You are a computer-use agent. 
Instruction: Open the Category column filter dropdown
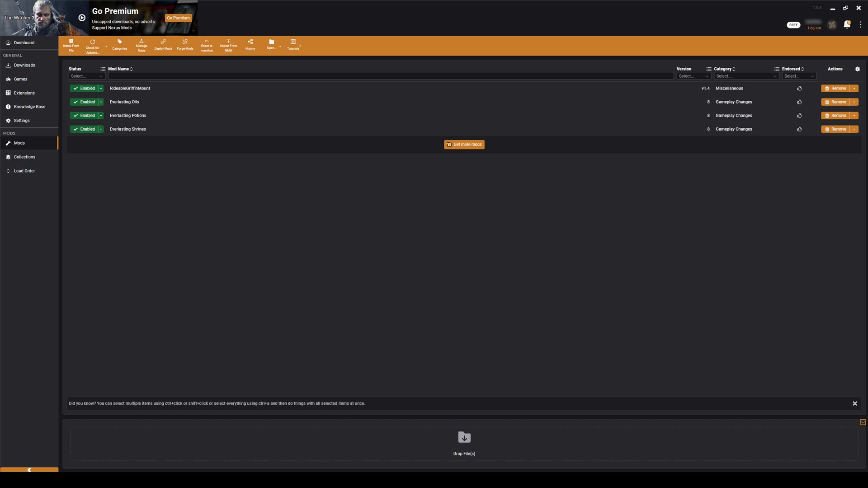coord(745,75)
